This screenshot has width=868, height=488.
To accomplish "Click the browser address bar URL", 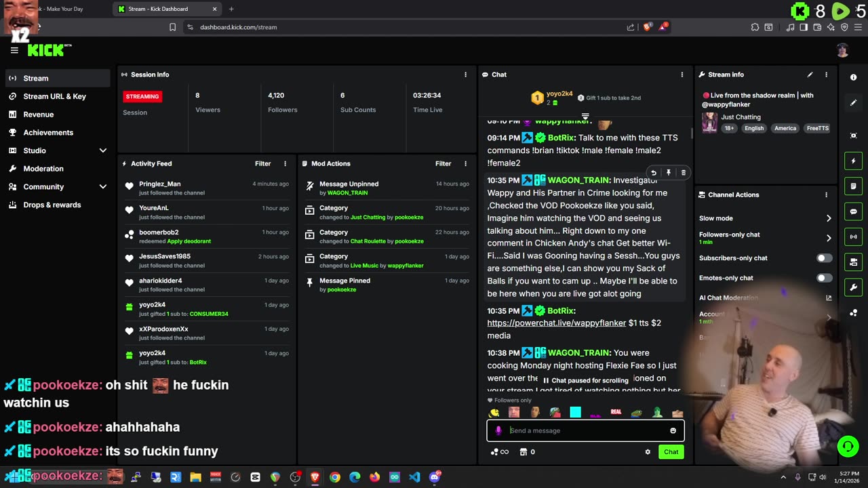I will (239, 27).
